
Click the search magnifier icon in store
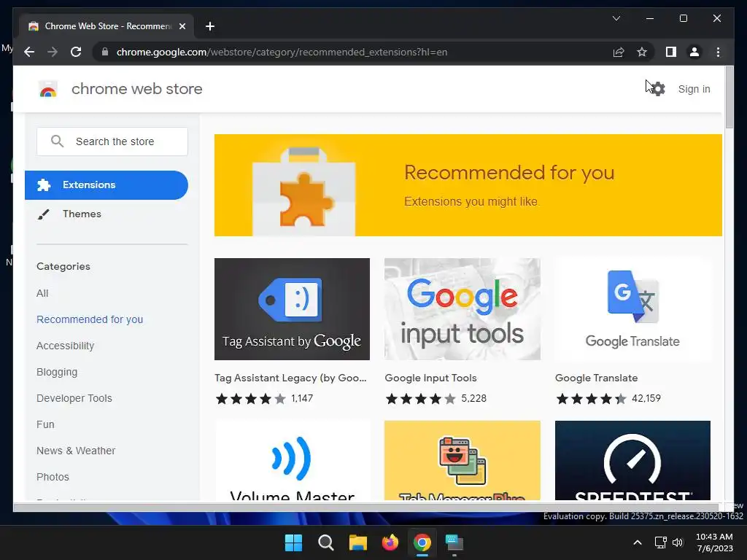(x=57, y=141)
